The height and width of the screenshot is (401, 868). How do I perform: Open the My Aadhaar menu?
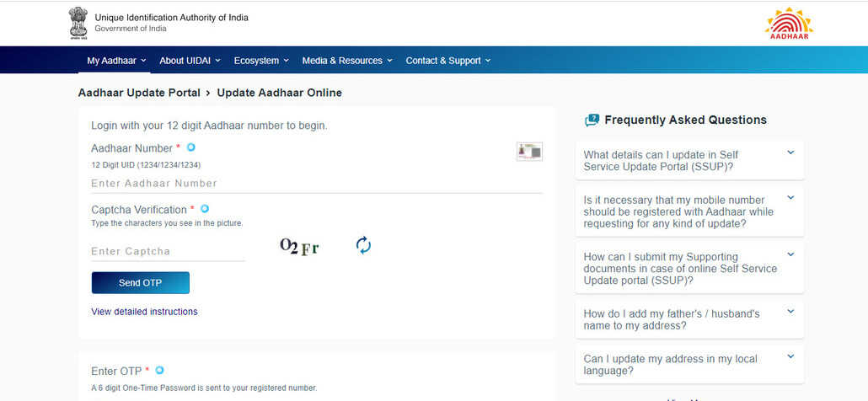[x=116, y=61]
